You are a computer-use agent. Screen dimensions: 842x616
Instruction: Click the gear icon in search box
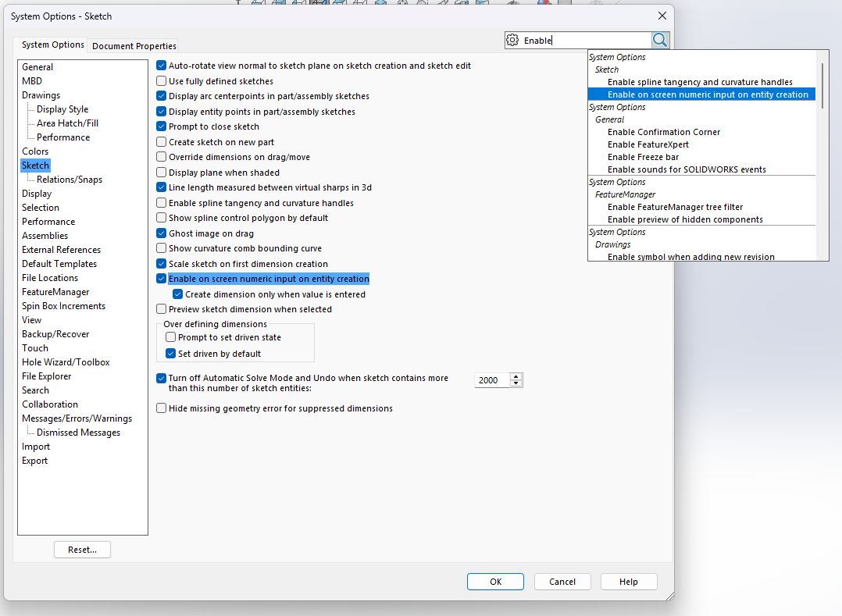pyautogui.click(x=512, y=41)
